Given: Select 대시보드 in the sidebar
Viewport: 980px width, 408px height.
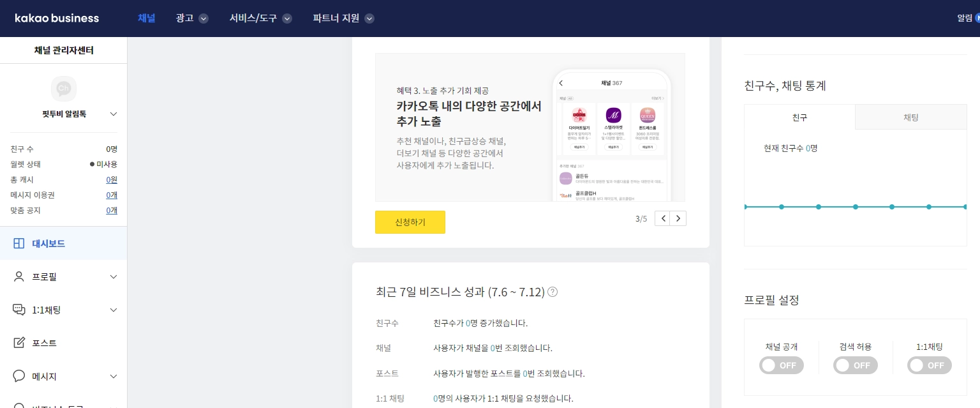Looking at the screenshot, I should coord(64,243).
